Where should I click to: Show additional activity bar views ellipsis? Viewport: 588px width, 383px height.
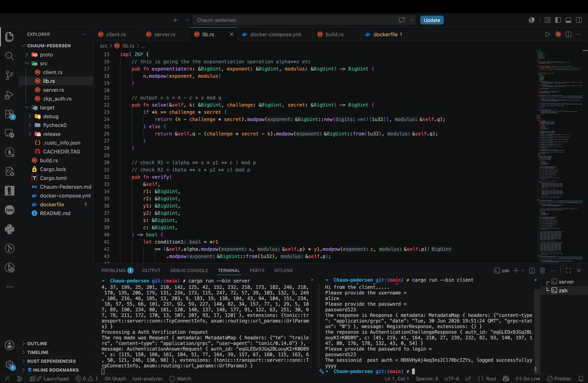point(9,287)
